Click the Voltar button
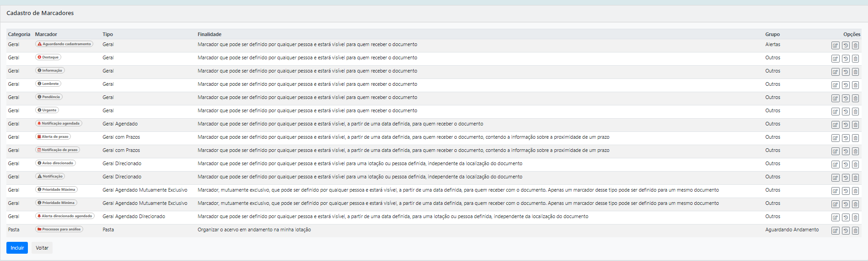This screenshot has width=868, height=261. tap(42, 248)
